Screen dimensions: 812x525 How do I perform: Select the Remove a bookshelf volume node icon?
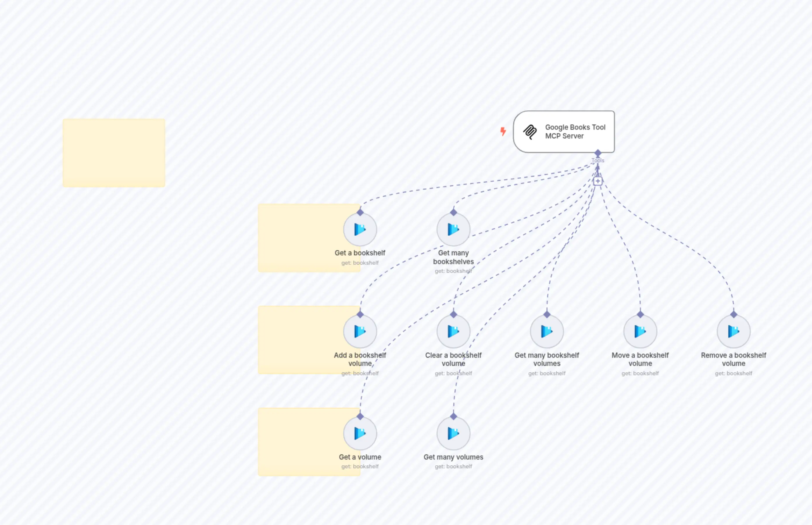click(x=733, y=331)
